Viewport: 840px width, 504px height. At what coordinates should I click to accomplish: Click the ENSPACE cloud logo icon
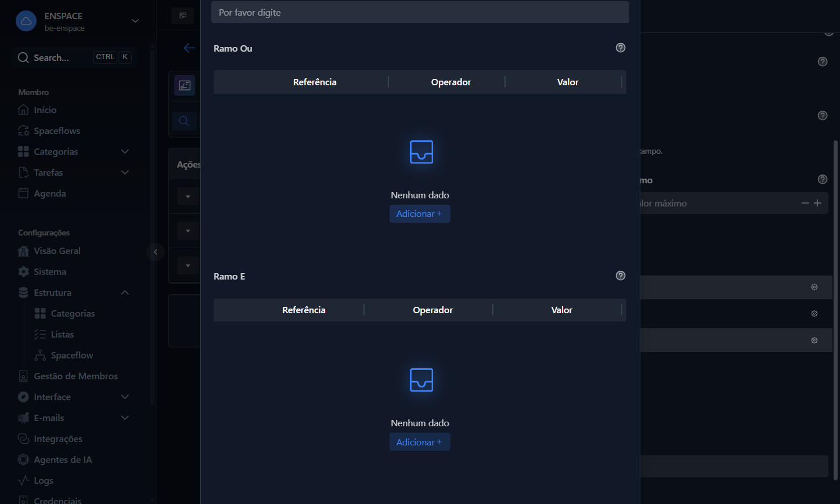[26, 21]
